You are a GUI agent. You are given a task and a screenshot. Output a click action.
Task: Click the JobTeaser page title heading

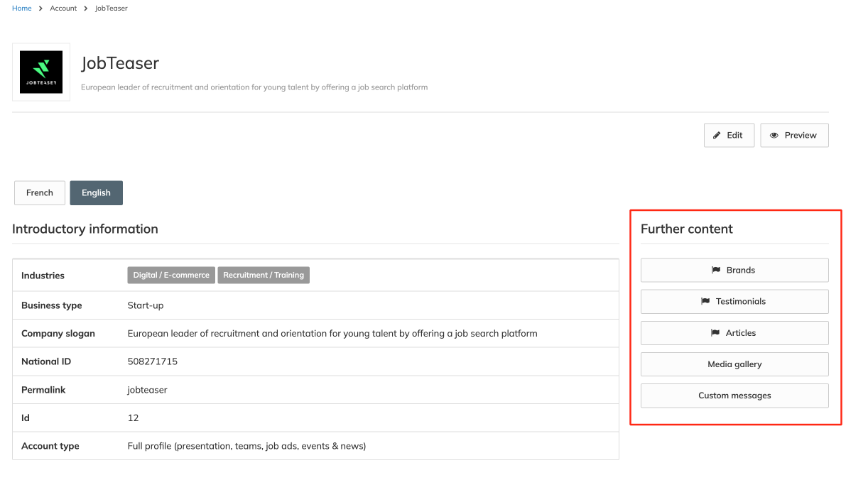[120, 63]
